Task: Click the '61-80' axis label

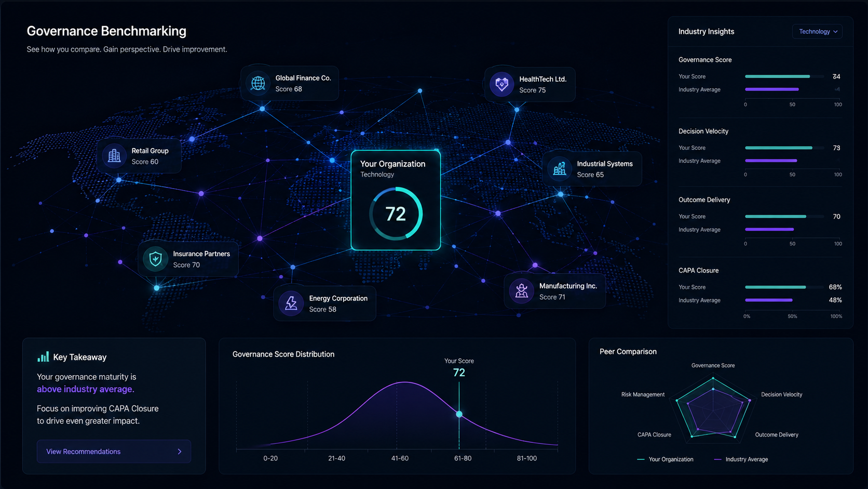Action: (x=463, y=458)
